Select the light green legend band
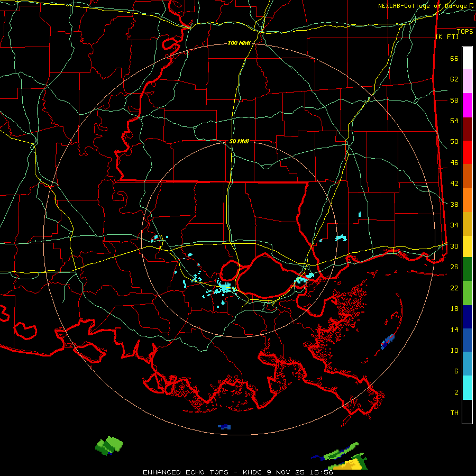 [467, 293]
